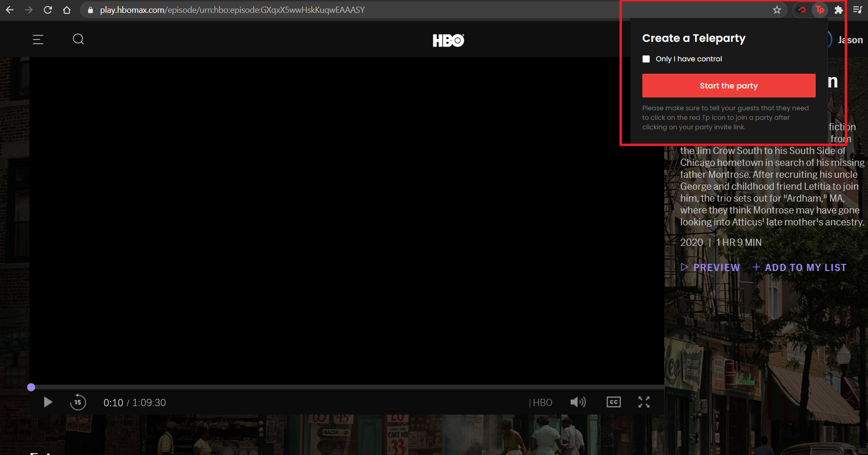Click the '1 HR 9 MIN' duration text
The height and width of the screenshot is (455, 868).
739,242
